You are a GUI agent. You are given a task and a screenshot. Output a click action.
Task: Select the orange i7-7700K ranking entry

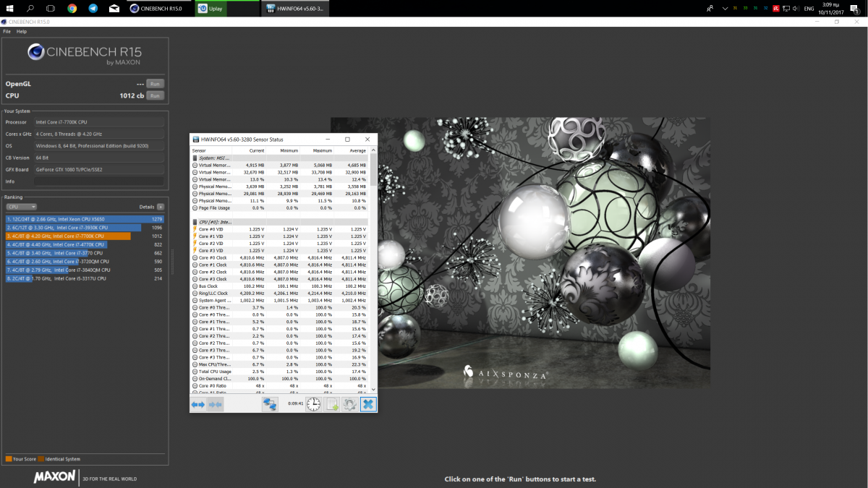[85, 236]
